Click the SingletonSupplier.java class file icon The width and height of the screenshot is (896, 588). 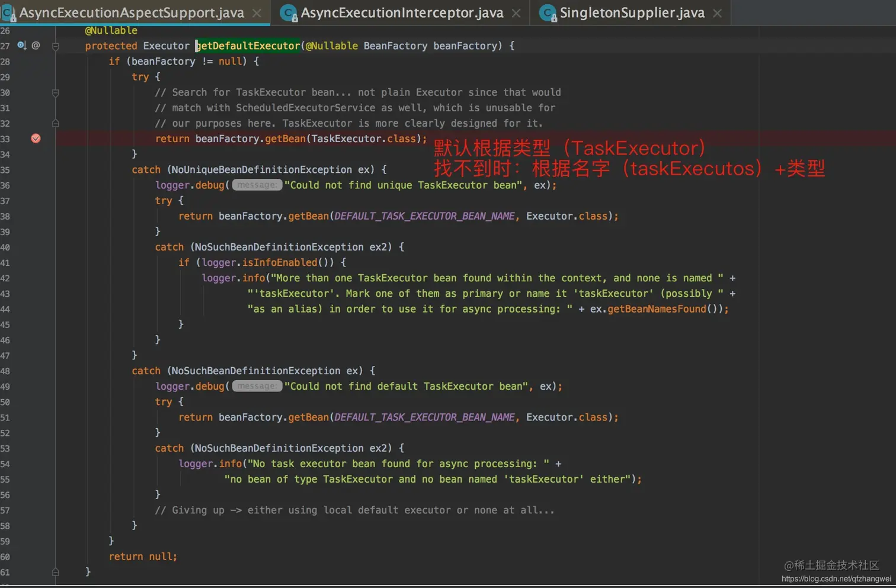coord(548,13)
